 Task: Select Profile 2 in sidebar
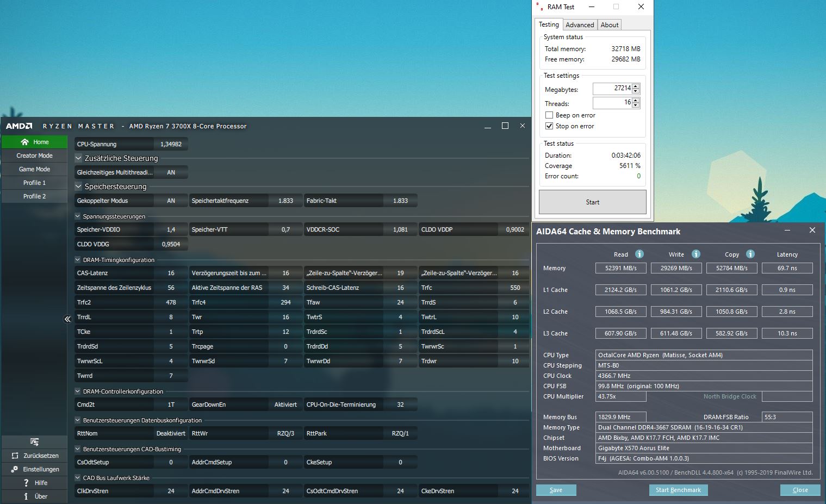[34, 196]
